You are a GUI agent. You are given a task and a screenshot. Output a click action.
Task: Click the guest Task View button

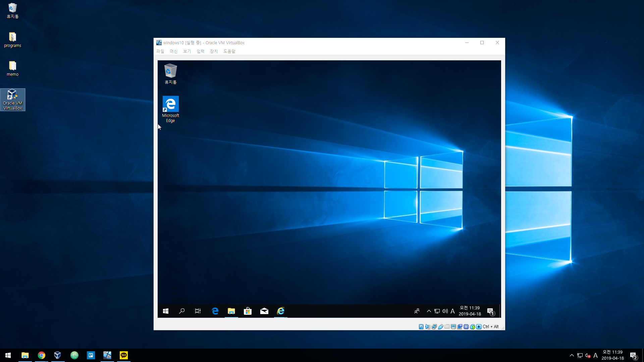point(198,311)
